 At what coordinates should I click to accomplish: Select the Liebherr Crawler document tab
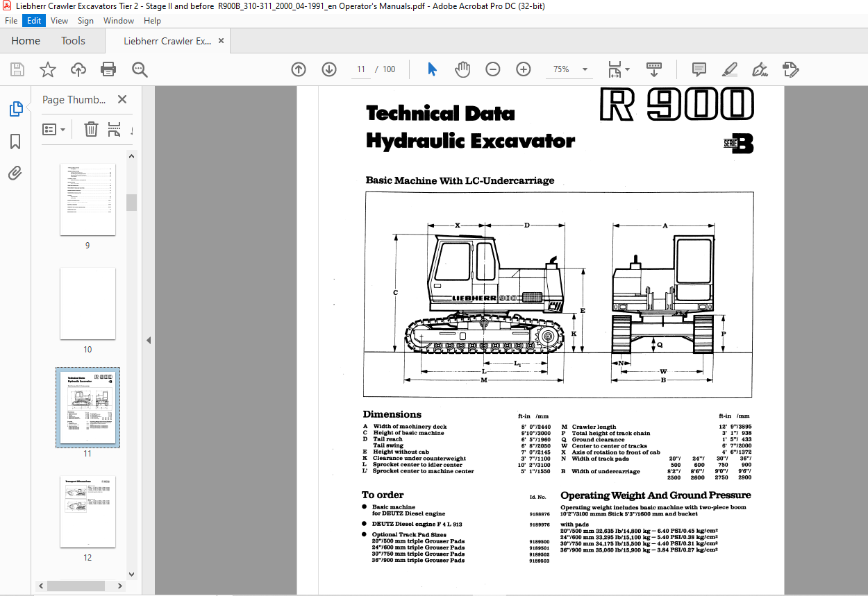click(167, 41)
